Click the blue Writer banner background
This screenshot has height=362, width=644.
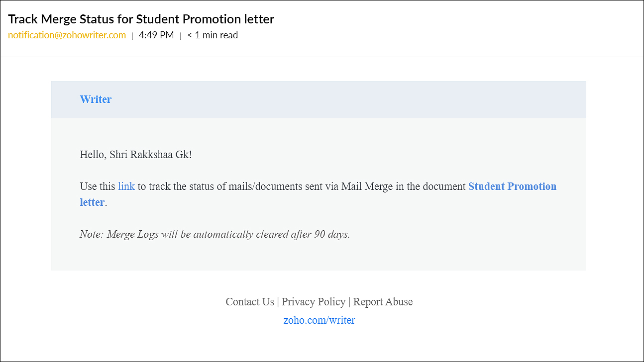[319, 99]
